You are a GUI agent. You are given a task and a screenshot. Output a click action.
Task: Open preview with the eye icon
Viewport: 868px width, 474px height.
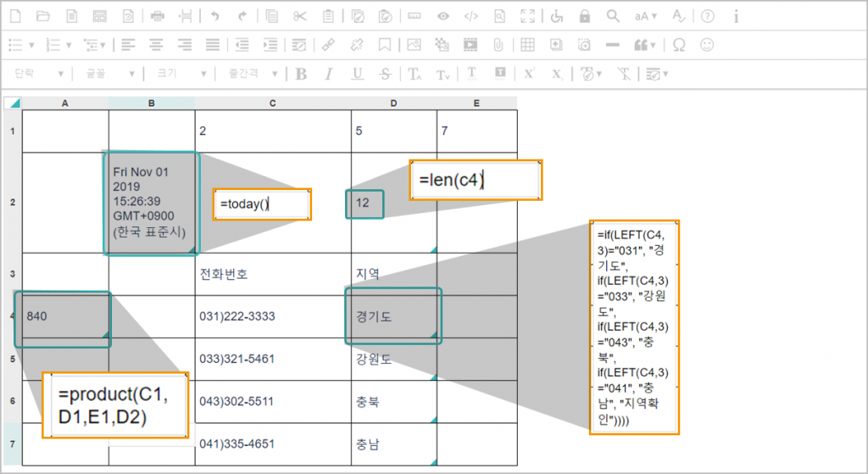point(442,16)
